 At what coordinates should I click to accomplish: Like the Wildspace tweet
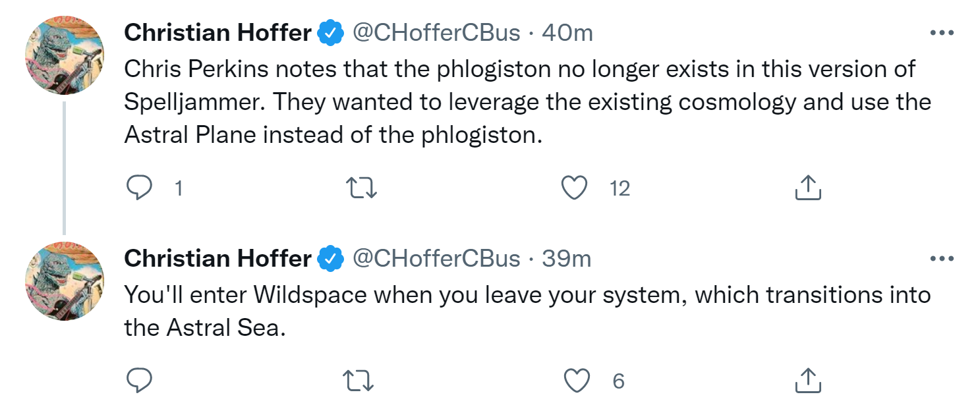(578, 381)
